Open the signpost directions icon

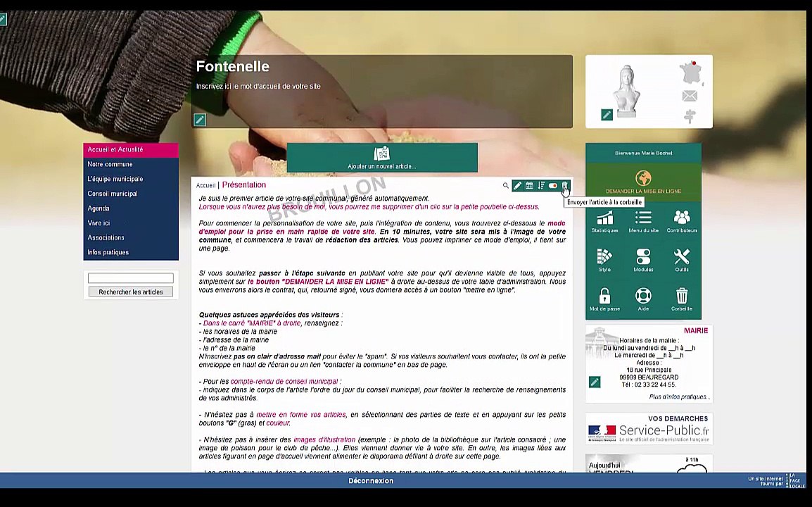[690, 116]
